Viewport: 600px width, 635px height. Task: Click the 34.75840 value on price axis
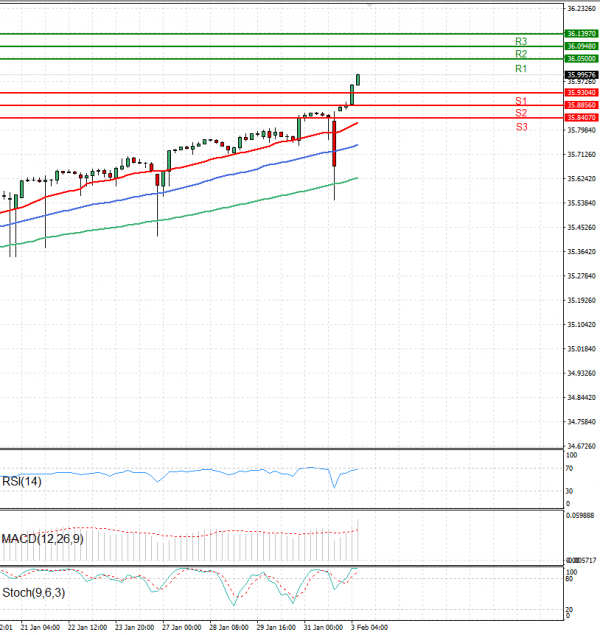click(581, 422)
